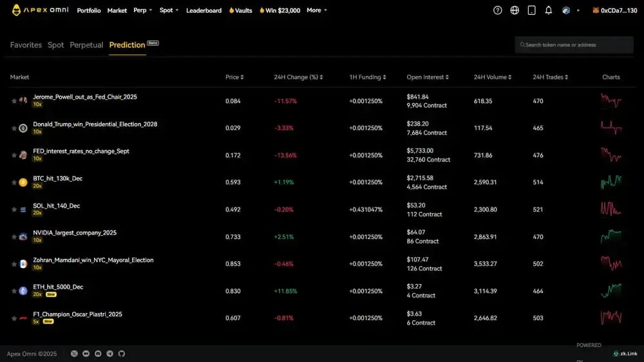Switch to the Perpetual tab
The image size is (644, 362).
tap(86, 45)
